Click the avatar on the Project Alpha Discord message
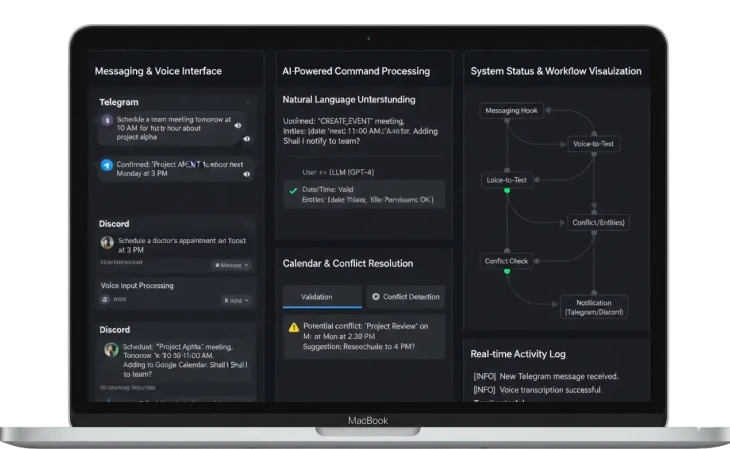 pyautogui.click(x=111, y=349)
